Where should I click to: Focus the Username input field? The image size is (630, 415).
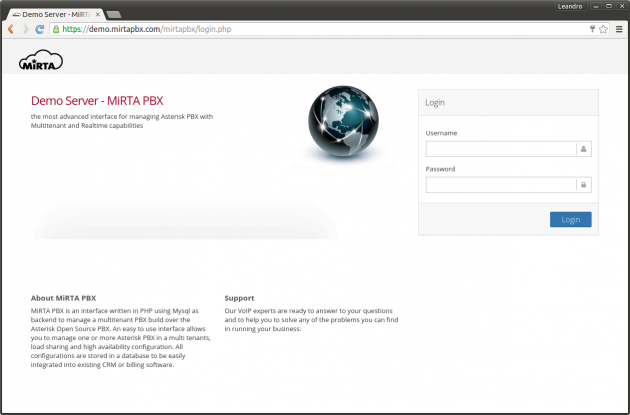tap(501, 149)
